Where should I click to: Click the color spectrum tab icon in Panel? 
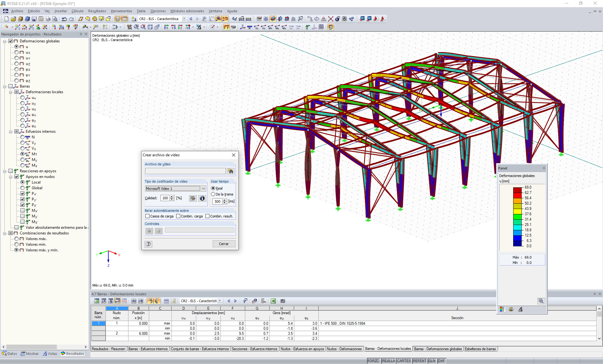pyautogui.click(x=502, y=309)
